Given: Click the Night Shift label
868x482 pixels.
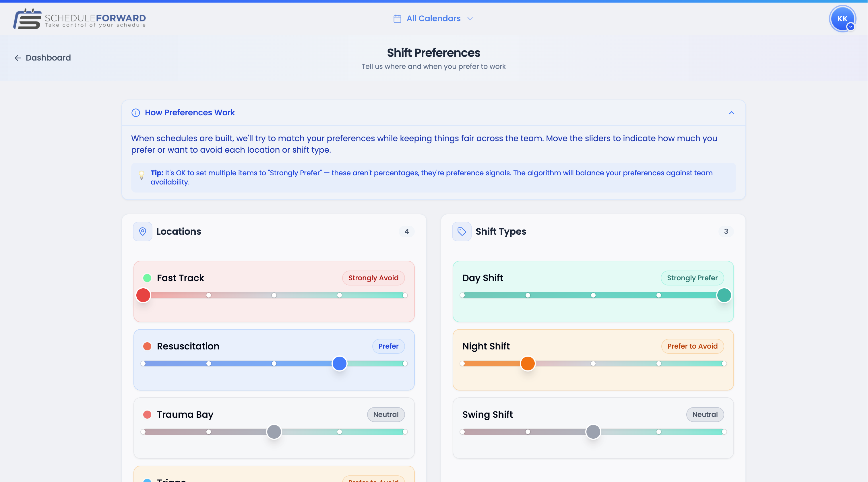Looking at the screenshot, I should tap(486, 346).
